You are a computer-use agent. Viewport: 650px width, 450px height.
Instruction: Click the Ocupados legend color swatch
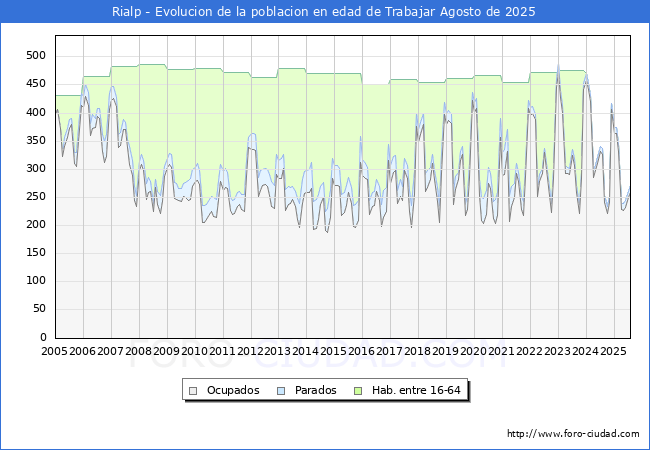[x=193, y=391]
